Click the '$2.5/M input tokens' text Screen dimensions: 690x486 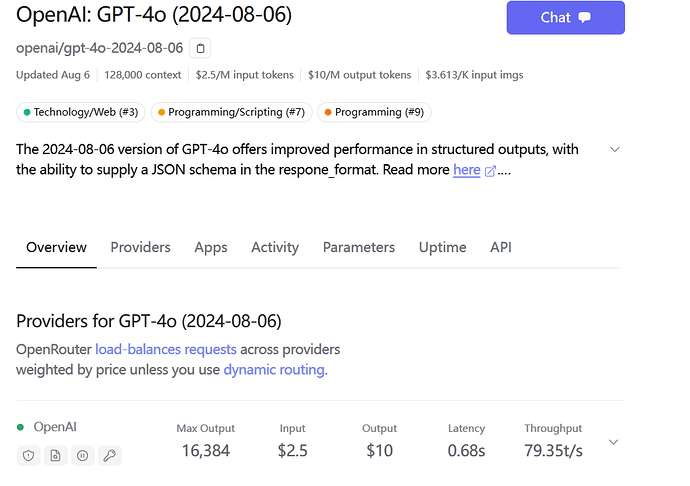pos(245,75)
